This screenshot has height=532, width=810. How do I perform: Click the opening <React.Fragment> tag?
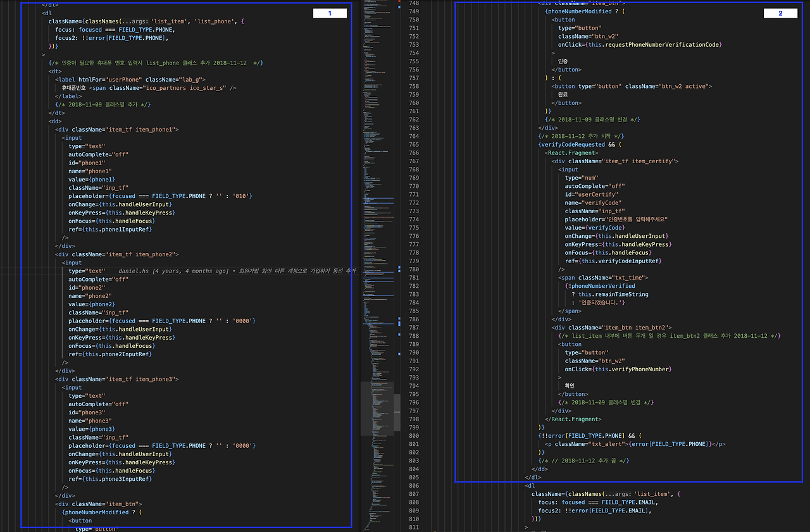(571, 152)
